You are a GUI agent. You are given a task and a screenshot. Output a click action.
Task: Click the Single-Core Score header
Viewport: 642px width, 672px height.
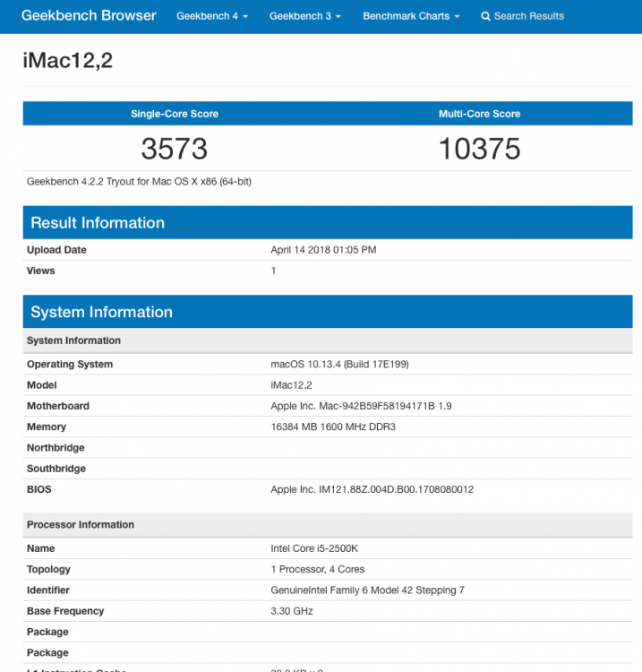(x=175, y=114)
